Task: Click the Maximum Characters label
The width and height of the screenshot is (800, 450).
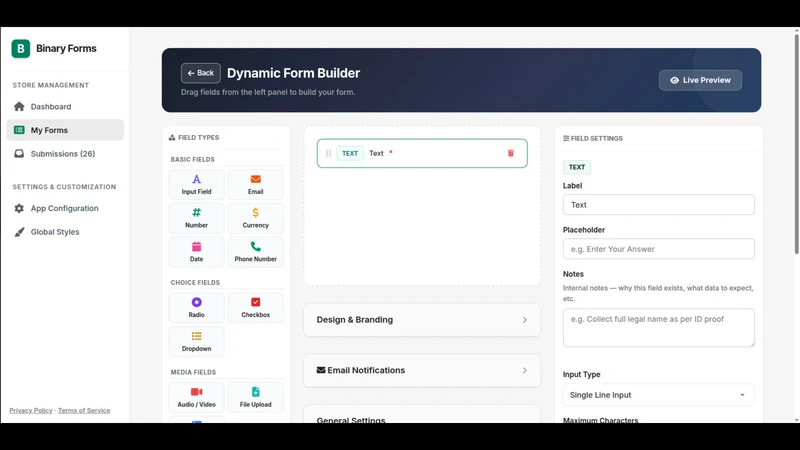Action: click(601, 420)
